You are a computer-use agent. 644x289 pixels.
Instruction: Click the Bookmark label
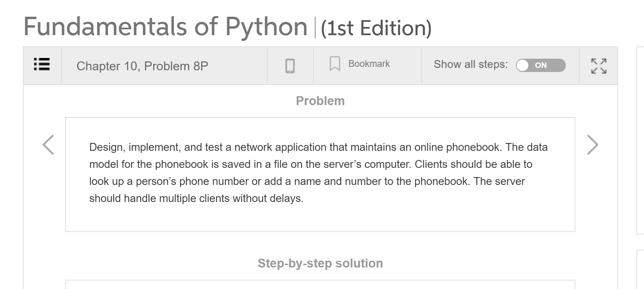[x=369, y=64]
